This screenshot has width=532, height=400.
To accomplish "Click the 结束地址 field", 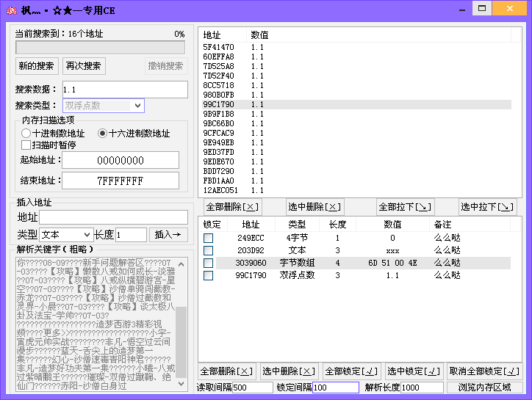I will click(x=121, y=181).
